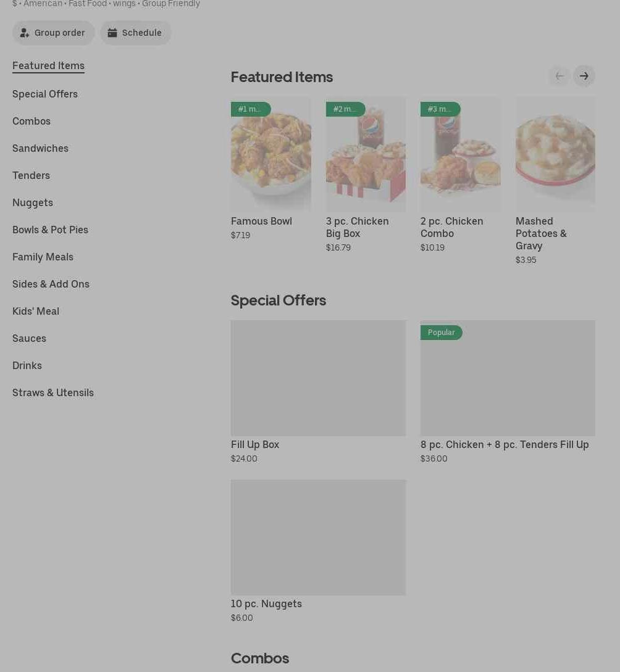This screenshot has height=672, width=620.
Task: Jump to the Combos category
Action: click(31, 121)
